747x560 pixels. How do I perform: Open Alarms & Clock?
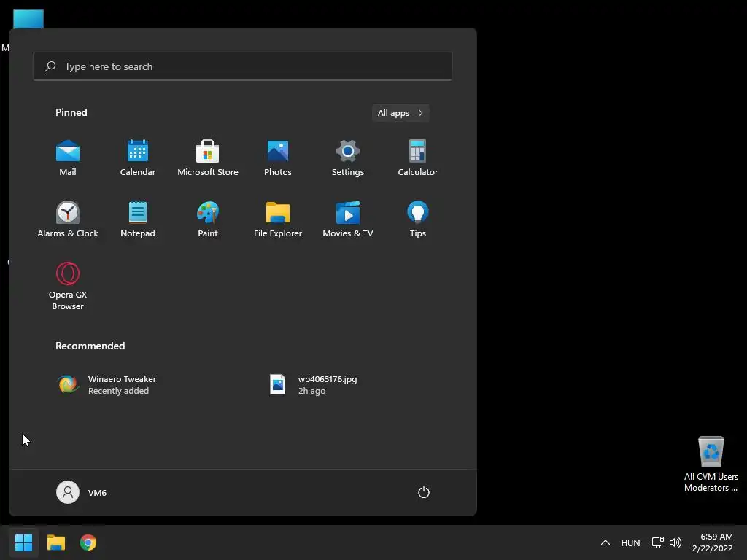tap(68, 219)
